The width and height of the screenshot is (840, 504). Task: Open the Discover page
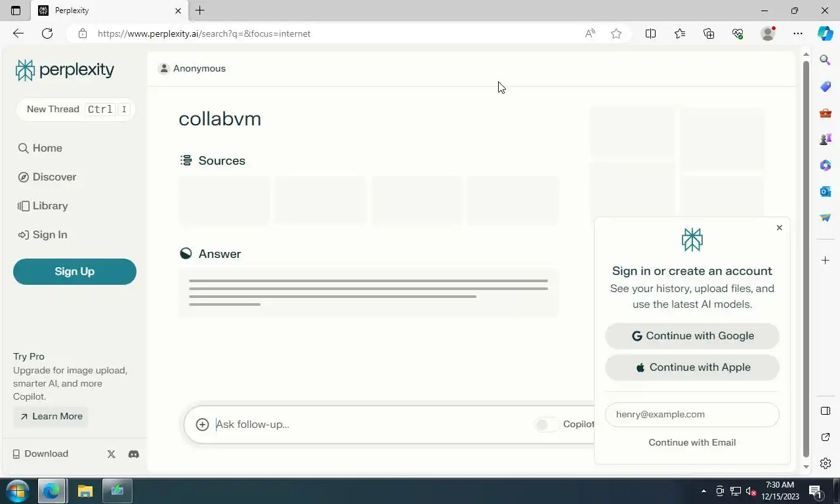(x=47, y=177)
